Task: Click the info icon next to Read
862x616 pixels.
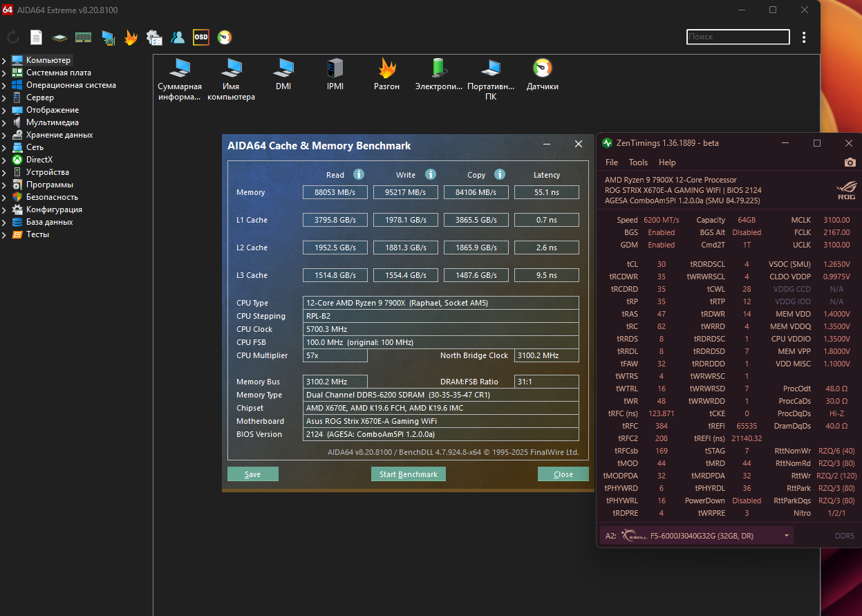Action: (359, 175)
